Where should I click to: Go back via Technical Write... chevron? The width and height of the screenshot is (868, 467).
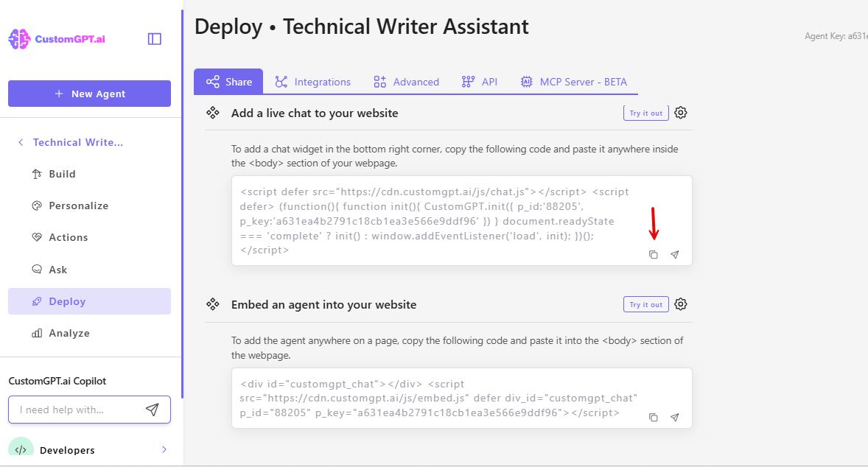21,142
